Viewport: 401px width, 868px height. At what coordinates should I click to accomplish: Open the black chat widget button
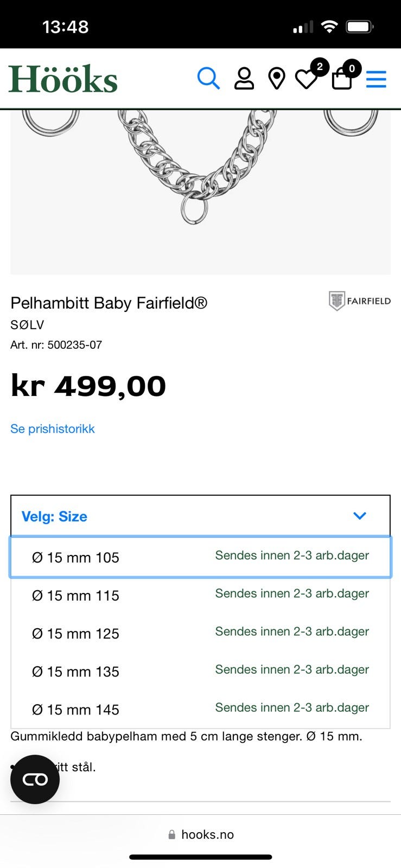[x=35, y=780]
